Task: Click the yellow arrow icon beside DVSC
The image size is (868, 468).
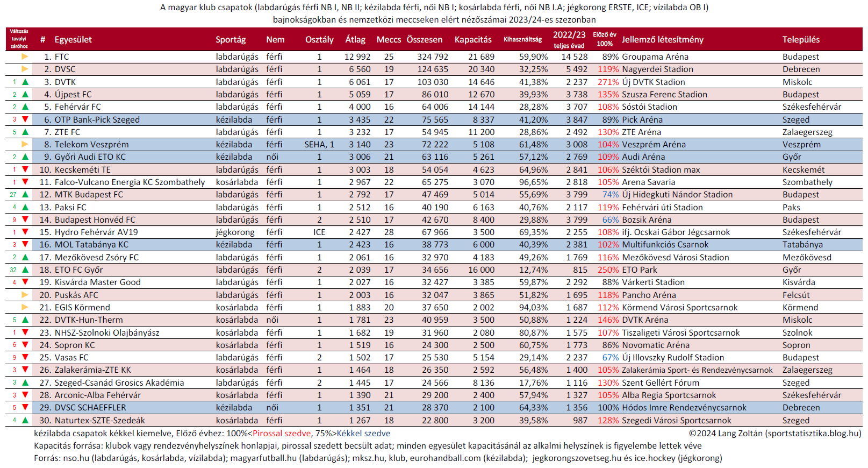Action: click(25, 69)
